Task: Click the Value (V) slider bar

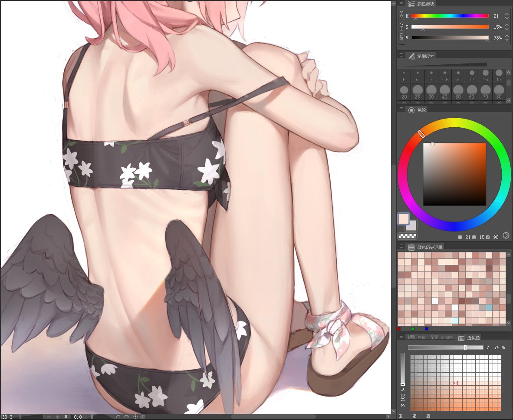Action: coord(450,38)
